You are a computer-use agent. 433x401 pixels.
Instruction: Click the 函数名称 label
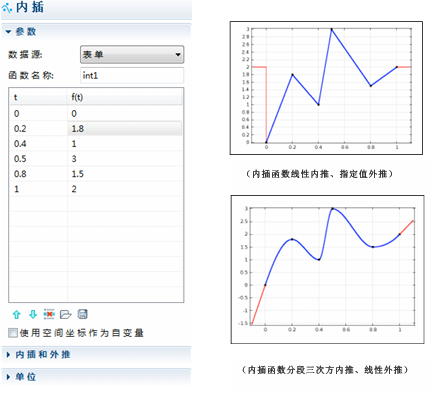31,76
